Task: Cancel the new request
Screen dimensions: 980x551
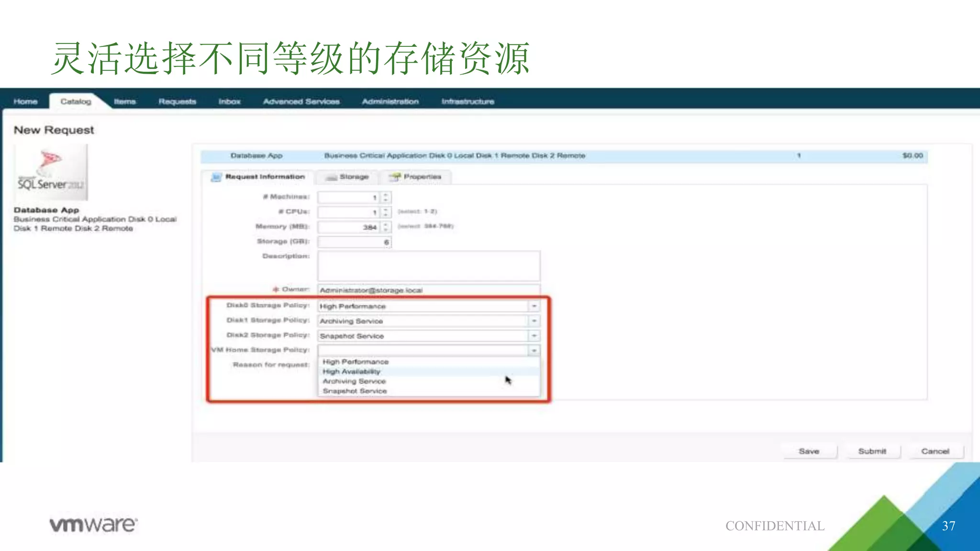Action: point(935,451)
